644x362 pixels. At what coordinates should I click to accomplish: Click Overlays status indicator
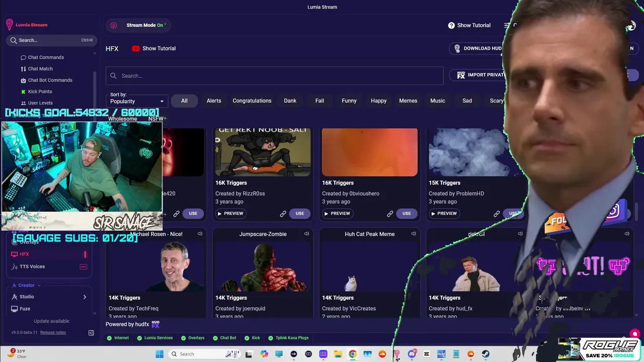[x=192, y=338]
